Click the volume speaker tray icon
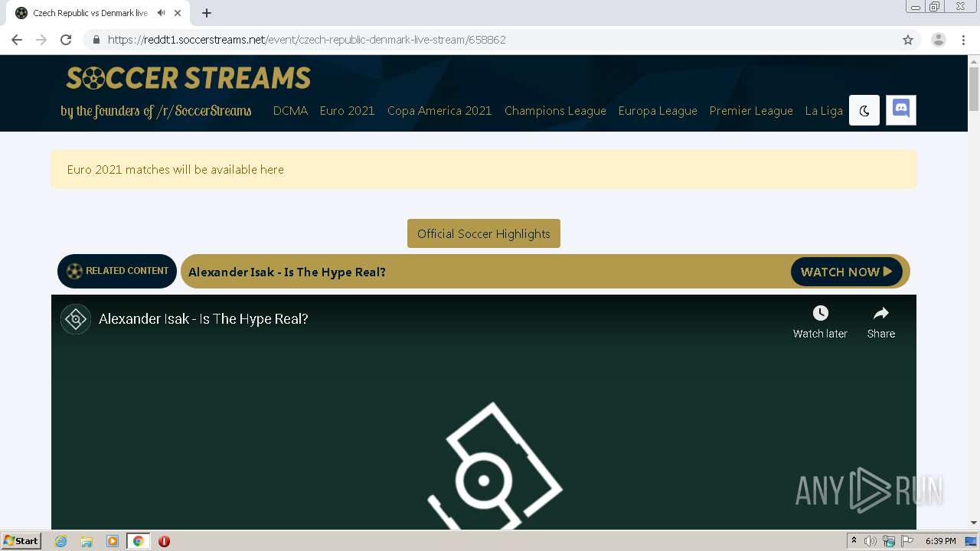The height and width of the screenshot is (551, 980). click(x=871, y=541)
